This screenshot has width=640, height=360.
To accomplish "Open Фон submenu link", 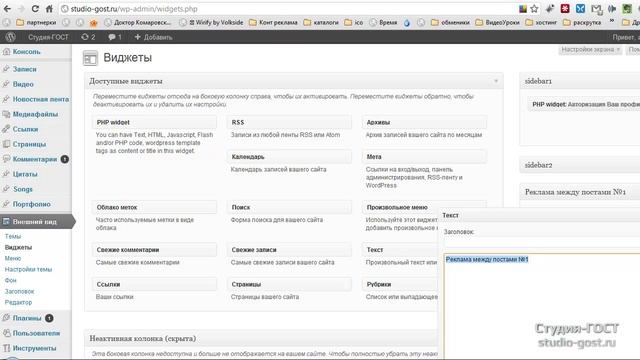I will point(11,280).
